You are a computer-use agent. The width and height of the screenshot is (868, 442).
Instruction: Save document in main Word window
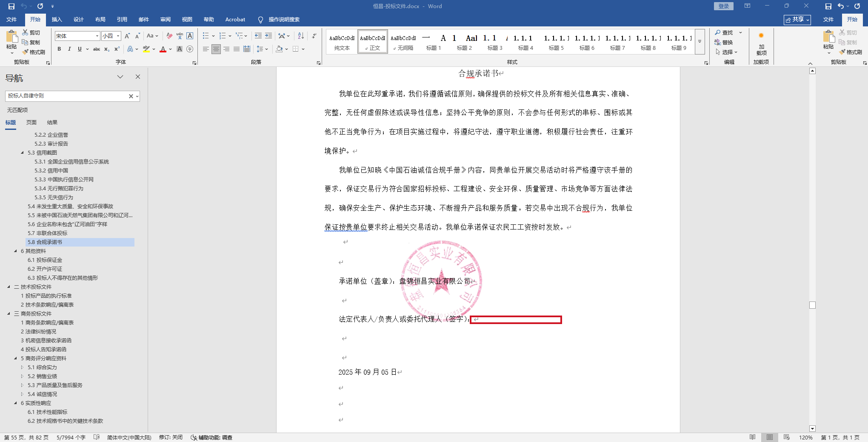point(11,6)
